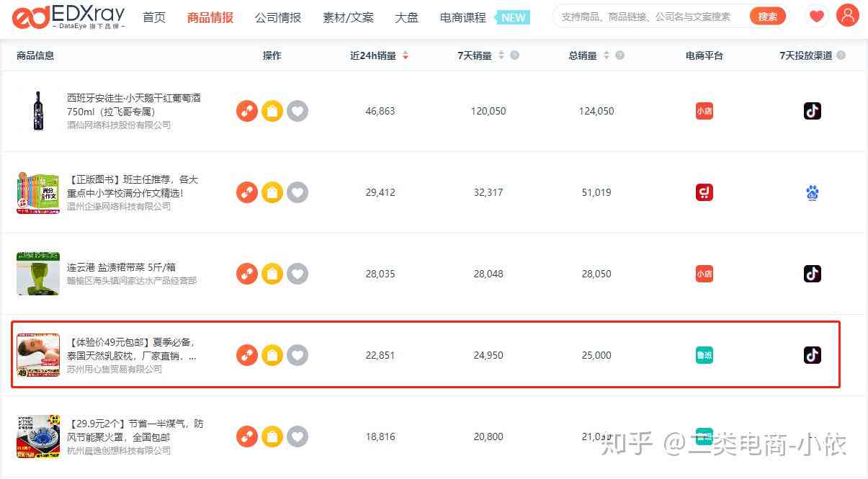This screenshot has width=868, height=479.
Task: Click the heart favorites icon in header
Action: click(816, 17)
